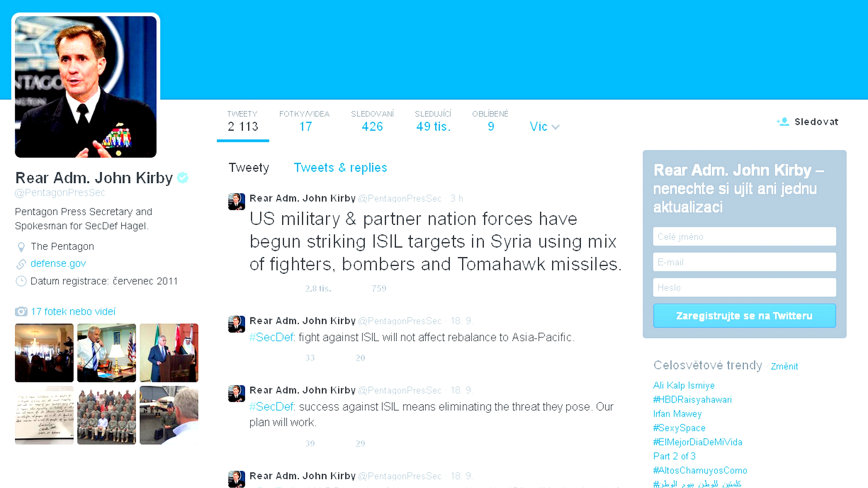Click the follow person icon beside Sledovat
This screenshot has width=868, height=488.
coord(783,122)
